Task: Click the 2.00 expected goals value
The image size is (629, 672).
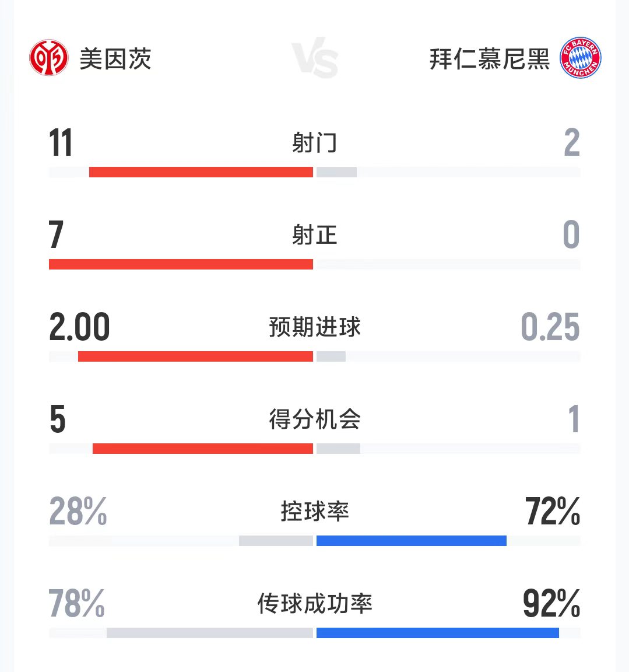Action: 79,327
